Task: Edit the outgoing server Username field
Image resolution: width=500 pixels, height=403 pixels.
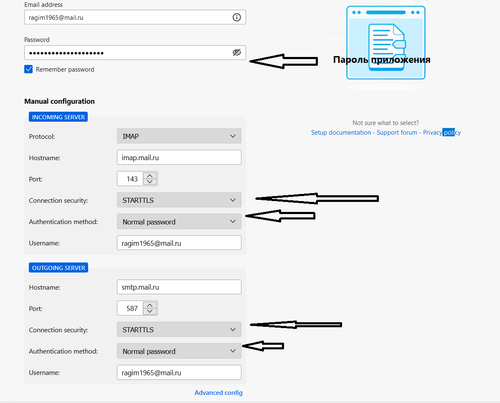Action: tap(179, 373)
